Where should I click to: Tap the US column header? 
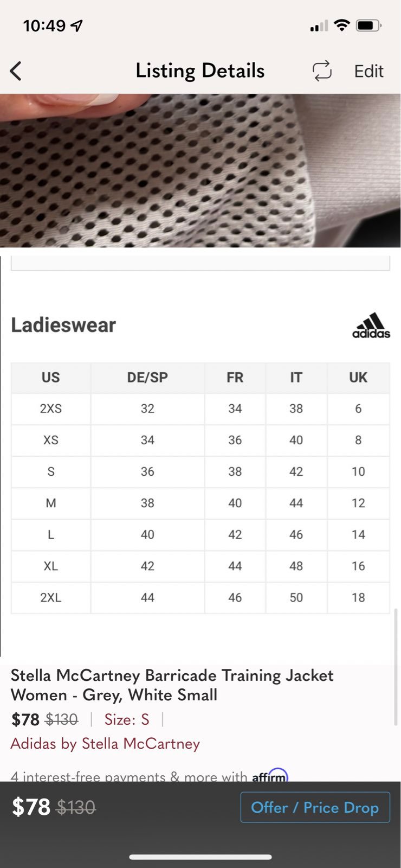51,378
